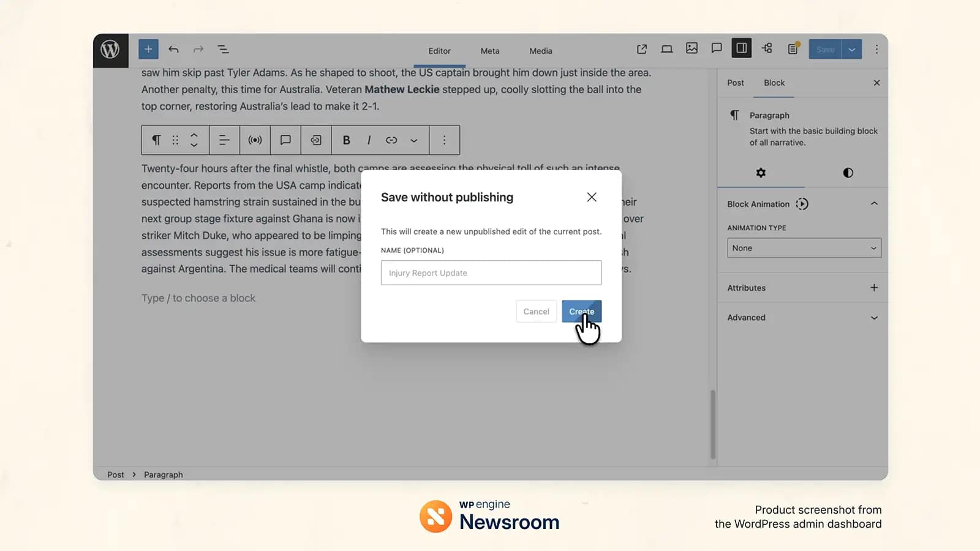Open the block inserter
Viewport: 980px width, 551px height.
point(148,49)
